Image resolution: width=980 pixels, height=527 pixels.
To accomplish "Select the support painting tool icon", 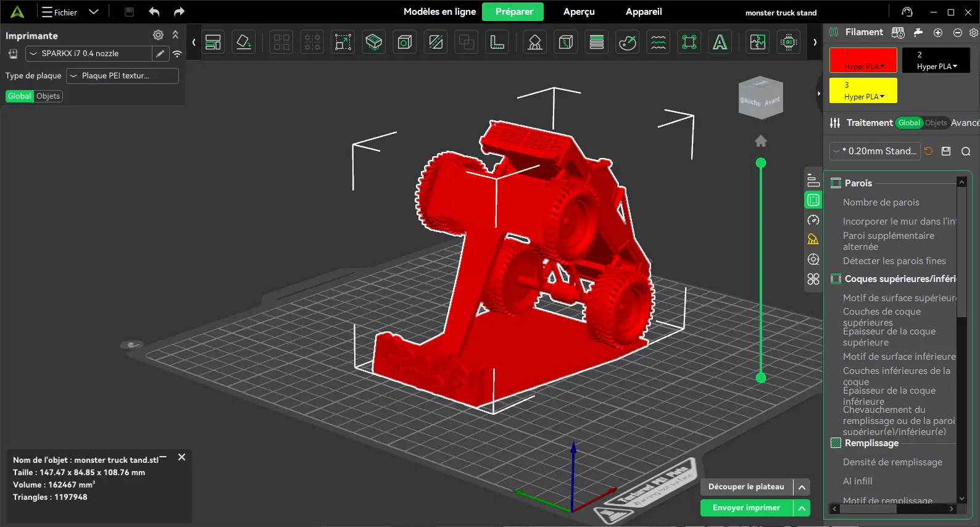I will click(535, 42).
